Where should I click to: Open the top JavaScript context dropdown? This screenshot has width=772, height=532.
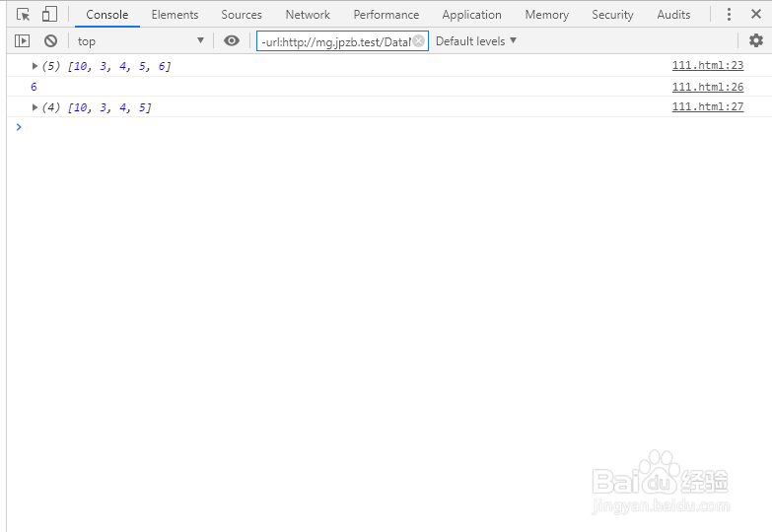tap(140, 41)
